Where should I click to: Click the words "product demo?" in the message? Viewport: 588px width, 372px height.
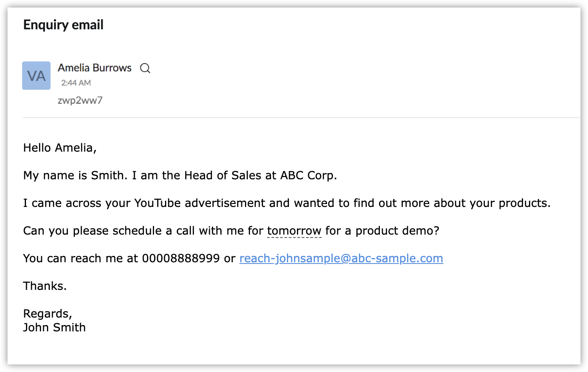pyautogui.click(x=397, y=231)
